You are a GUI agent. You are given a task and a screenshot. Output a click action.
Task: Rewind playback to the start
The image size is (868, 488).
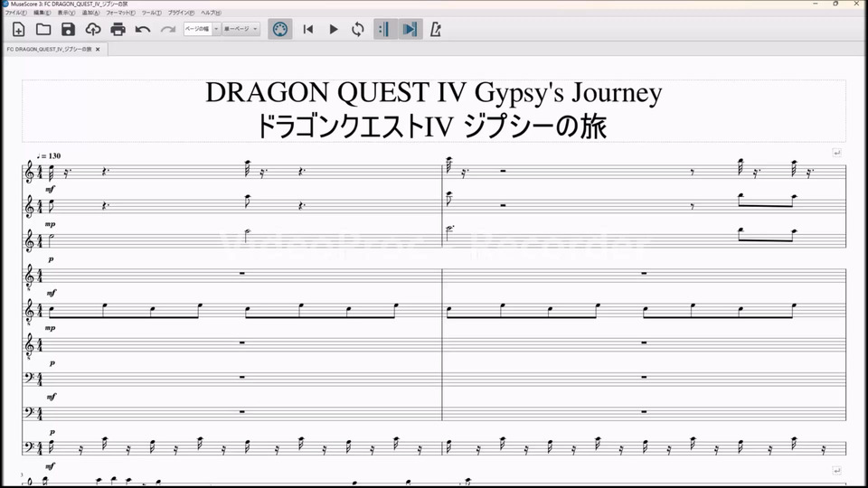[x=308, y=29]
